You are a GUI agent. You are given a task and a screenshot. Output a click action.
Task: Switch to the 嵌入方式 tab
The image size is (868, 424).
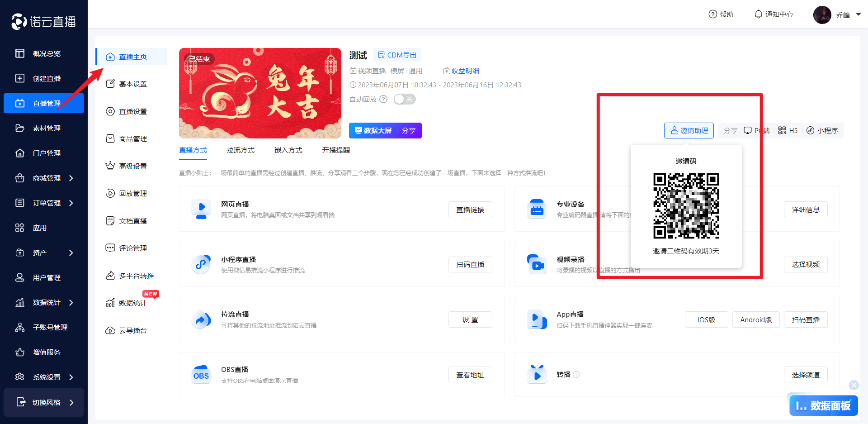point(288,150)
